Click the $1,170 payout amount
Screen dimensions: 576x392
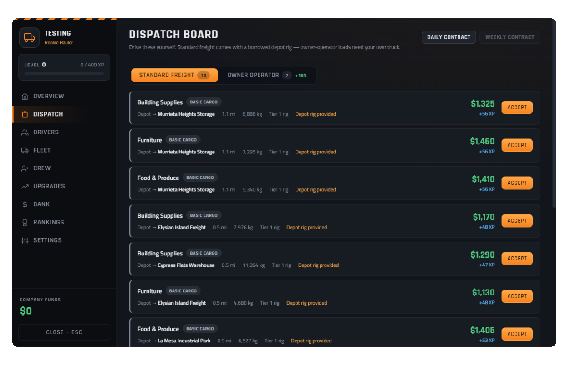(x=484, y=217)
